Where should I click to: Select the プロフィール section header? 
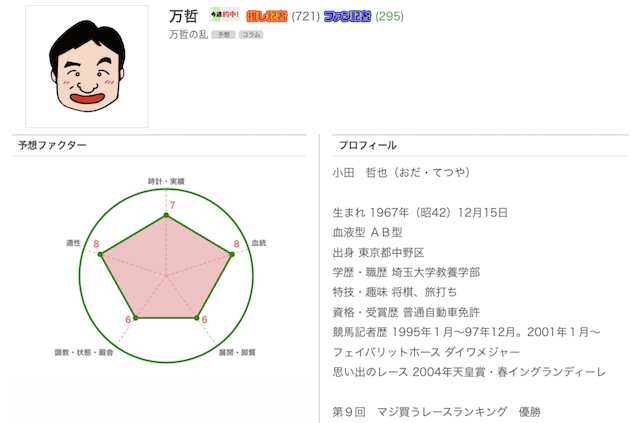368,145
